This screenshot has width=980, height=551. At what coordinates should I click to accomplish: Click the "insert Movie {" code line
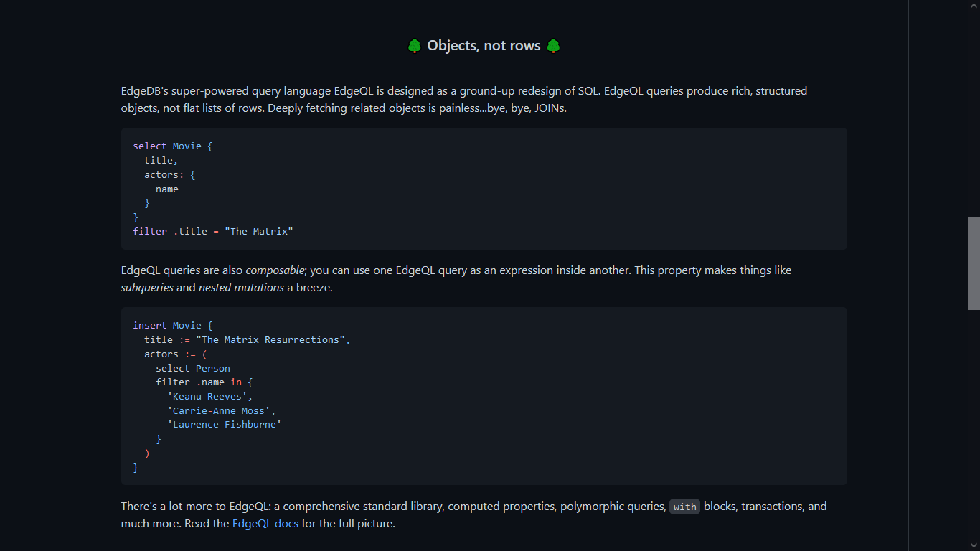[x=173, y=326]
